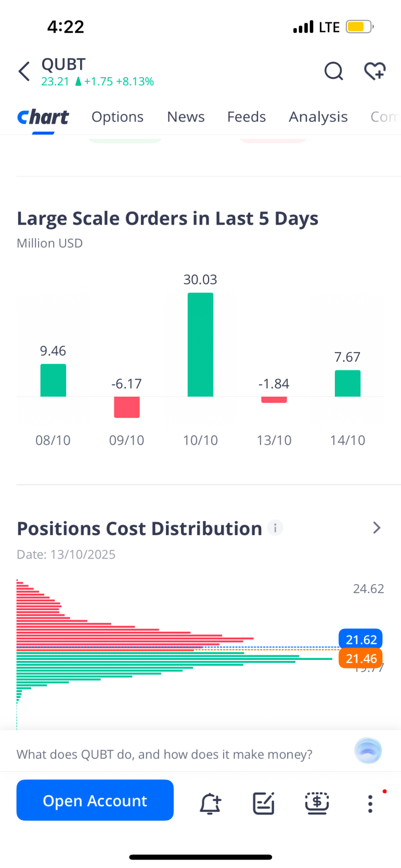Select the Chart tab
Image resolution: width=401 pixels, height=868 pixels.
click(43, 117)
